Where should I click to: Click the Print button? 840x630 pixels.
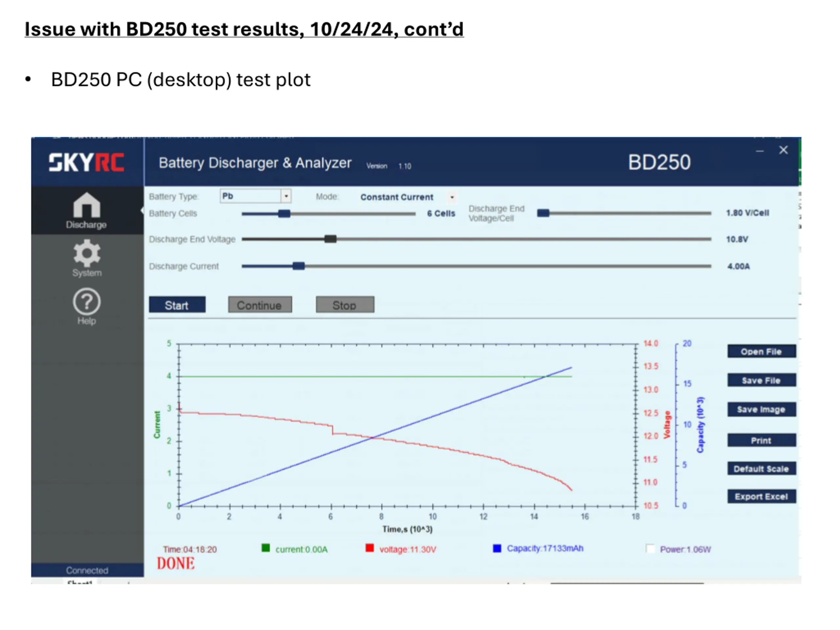click(761, 440)
